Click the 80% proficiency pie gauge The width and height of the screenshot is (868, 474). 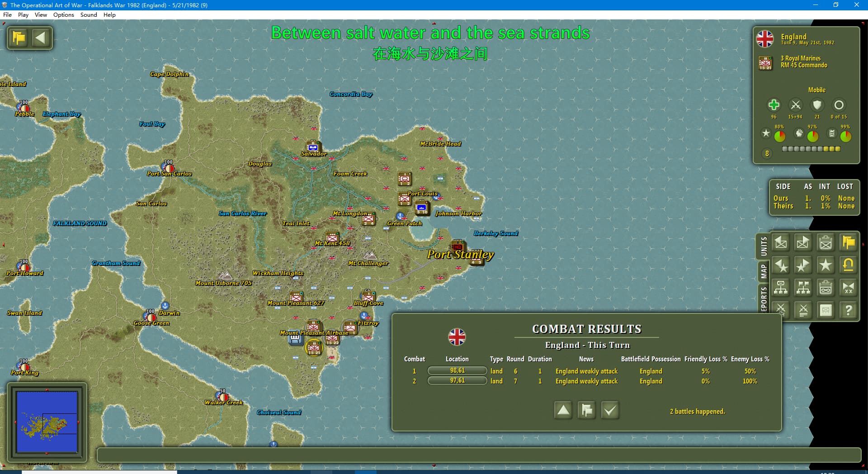[x=780, y=136]
